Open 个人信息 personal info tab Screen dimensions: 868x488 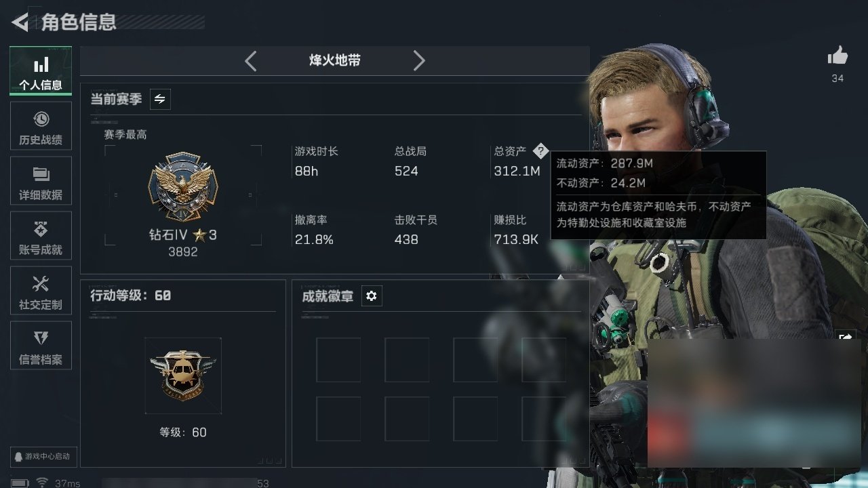[x=41, y=71]
